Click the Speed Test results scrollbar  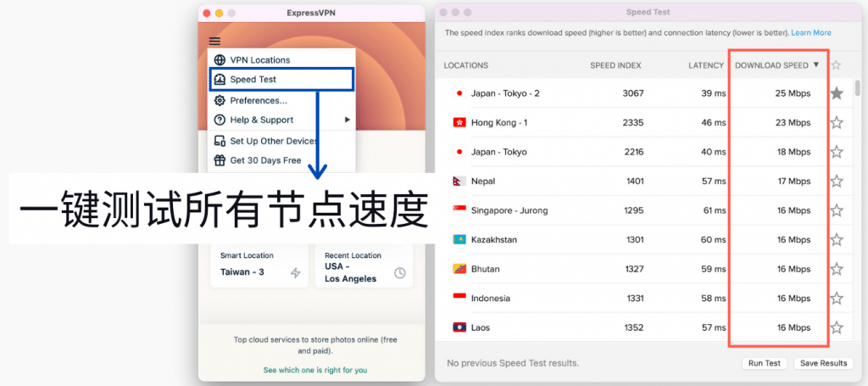[858, 87]
